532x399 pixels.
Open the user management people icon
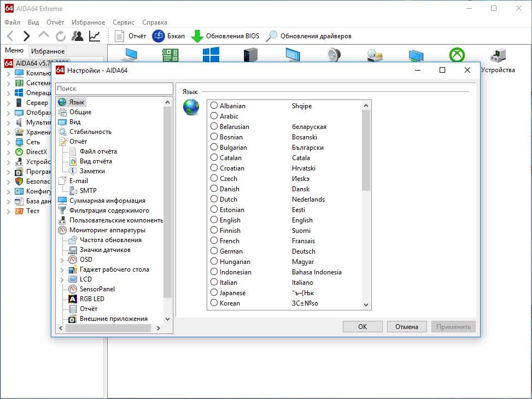pos(77,36)
